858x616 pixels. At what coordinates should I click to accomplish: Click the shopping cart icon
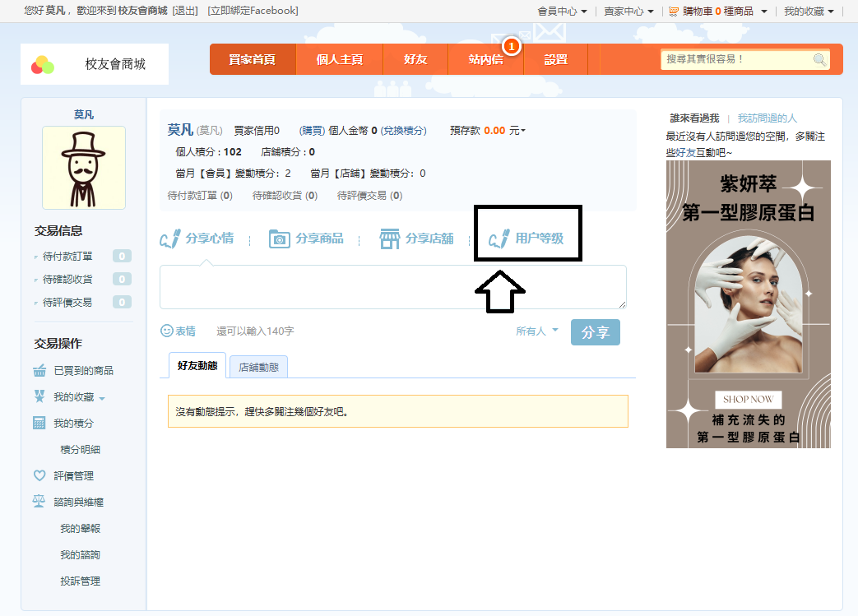pyautogui.click(x=675, y=12)
